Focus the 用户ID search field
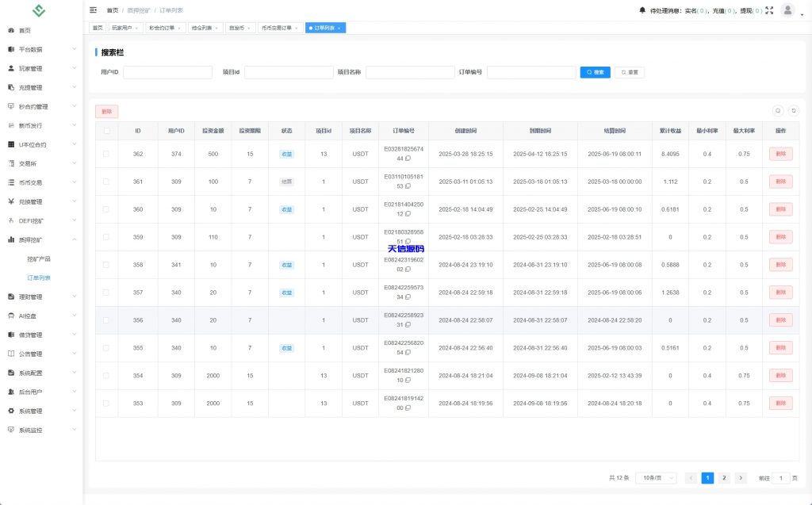812x505 pixels. coord(168,72)
